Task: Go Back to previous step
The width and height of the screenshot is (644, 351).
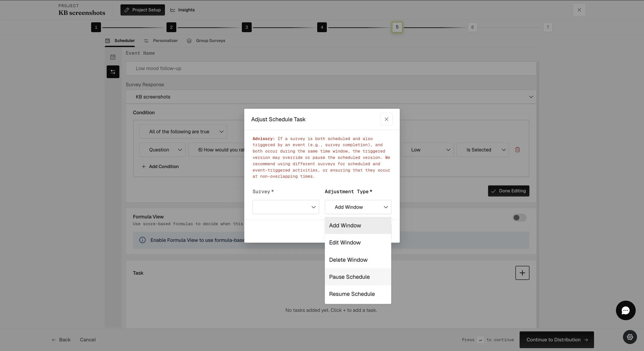Action: [61, 340]
